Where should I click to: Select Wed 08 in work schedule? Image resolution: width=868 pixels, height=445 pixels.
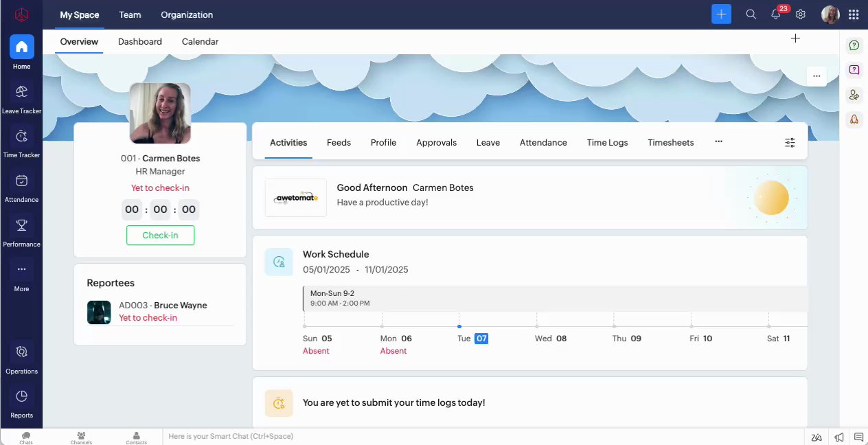point(551,339)
